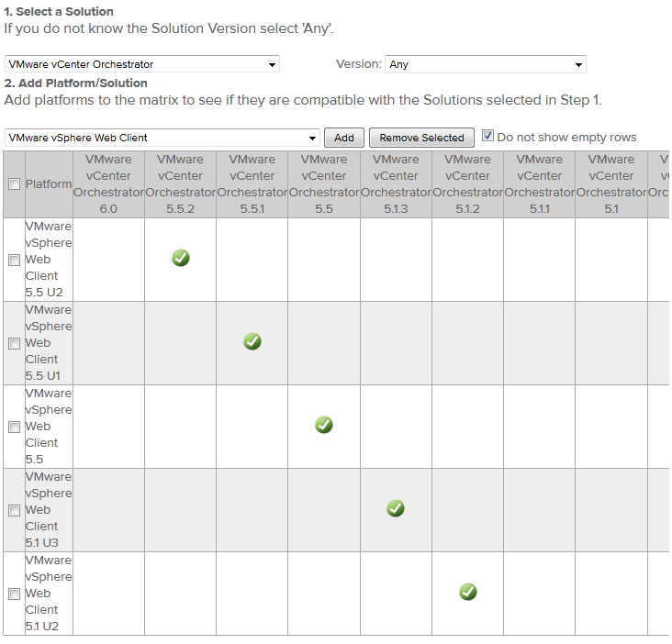
Task: Expand the VMware vSphere Web Client platform dropdown
Action: pyautogui.click(x=162, y=138)
